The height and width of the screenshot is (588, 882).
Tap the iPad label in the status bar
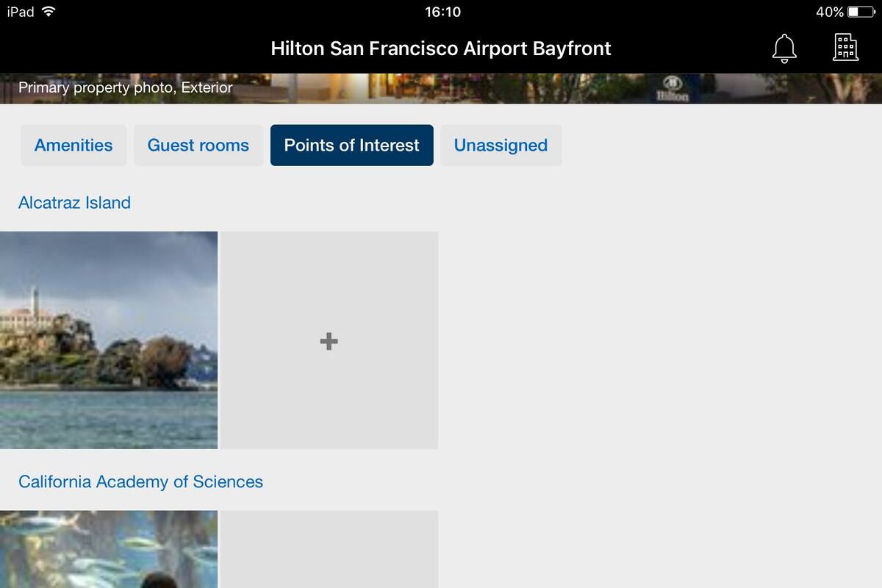(x=21, y=12)
